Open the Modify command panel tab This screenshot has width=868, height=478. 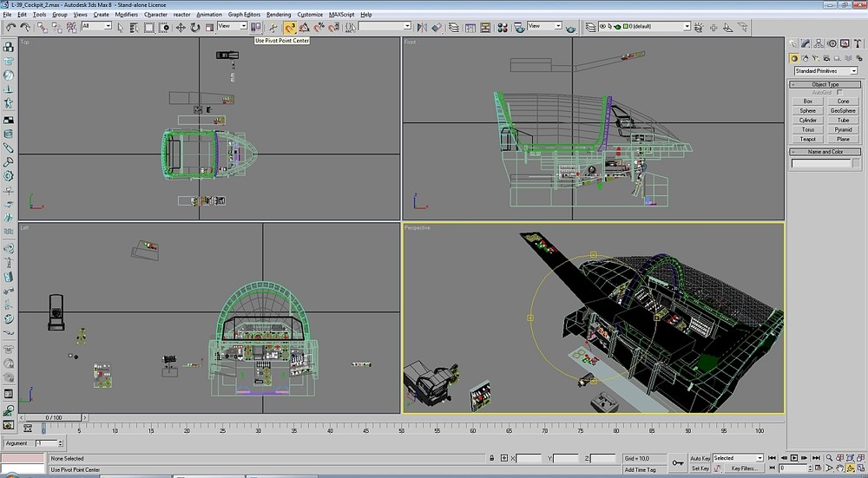tap(806, 43)
